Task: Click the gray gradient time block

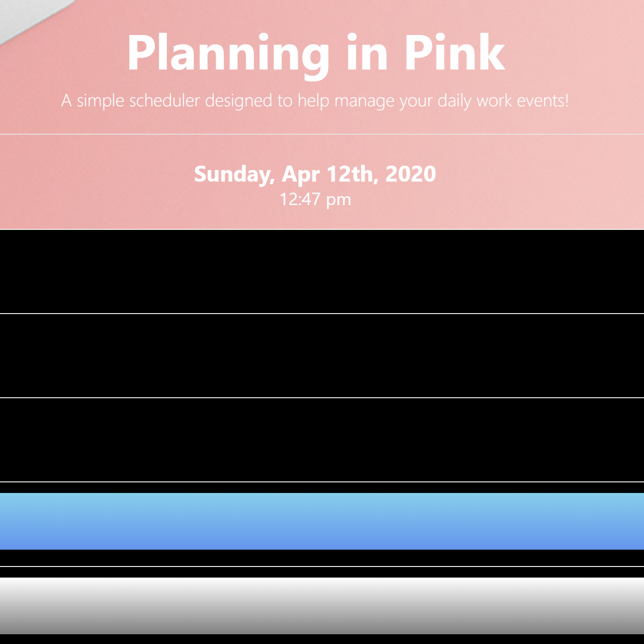Action: pos(322,605)
